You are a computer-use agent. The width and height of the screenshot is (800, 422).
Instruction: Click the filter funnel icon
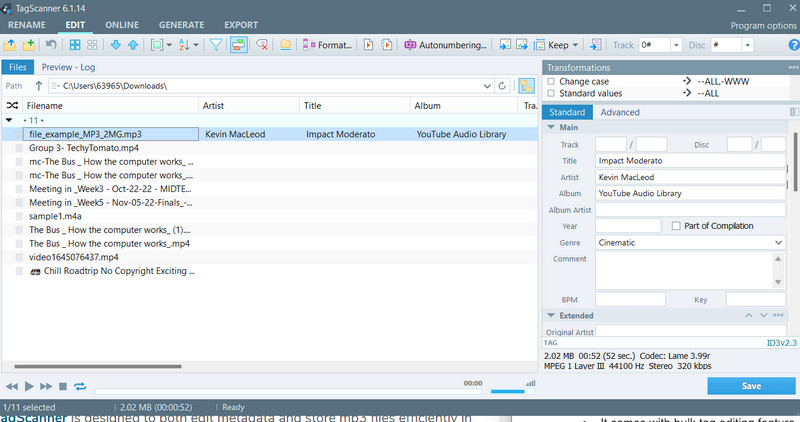[215, 45]
